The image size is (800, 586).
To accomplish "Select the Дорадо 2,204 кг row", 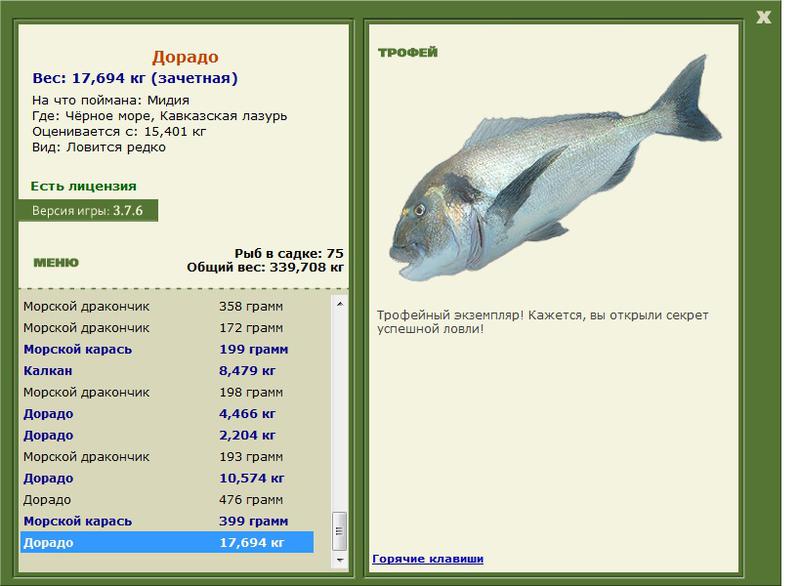I will pos(167,436).
